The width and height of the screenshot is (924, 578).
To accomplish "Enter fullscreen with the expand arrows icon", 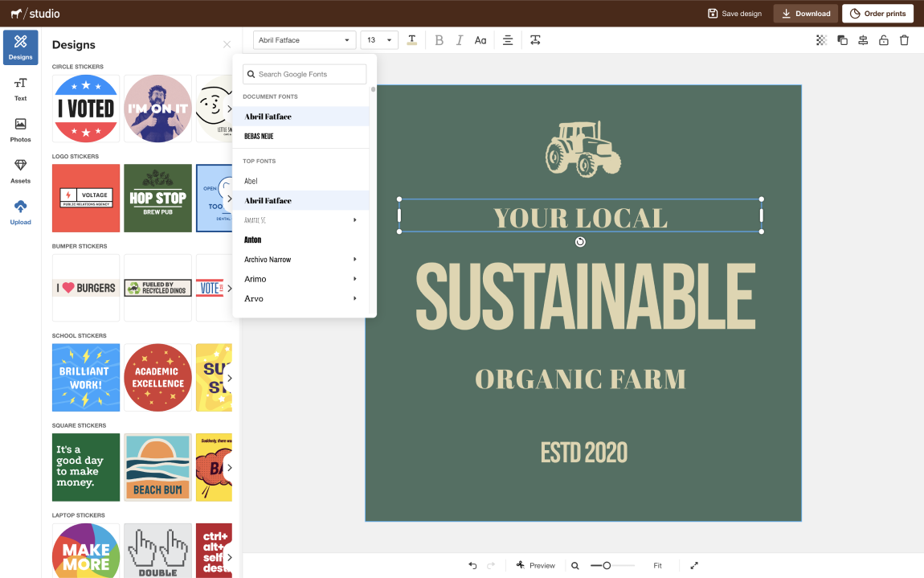I will 694,566.
